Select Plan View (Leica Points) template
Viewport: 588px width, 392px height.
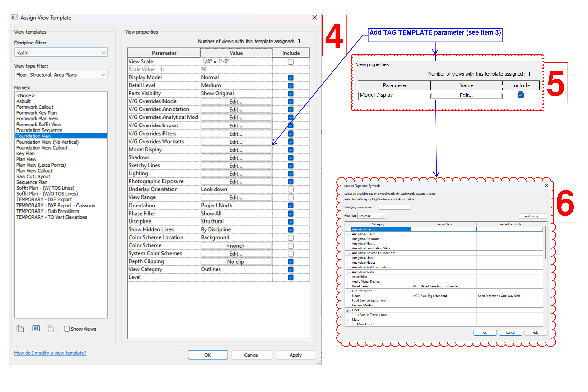41,165
